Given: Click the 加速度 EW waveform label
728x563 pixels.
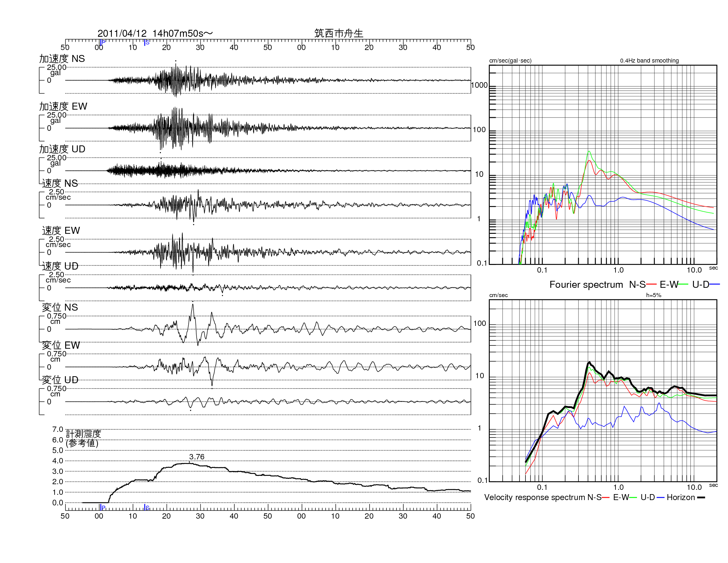Looking at the screenshot, I should tap(63, 106).
